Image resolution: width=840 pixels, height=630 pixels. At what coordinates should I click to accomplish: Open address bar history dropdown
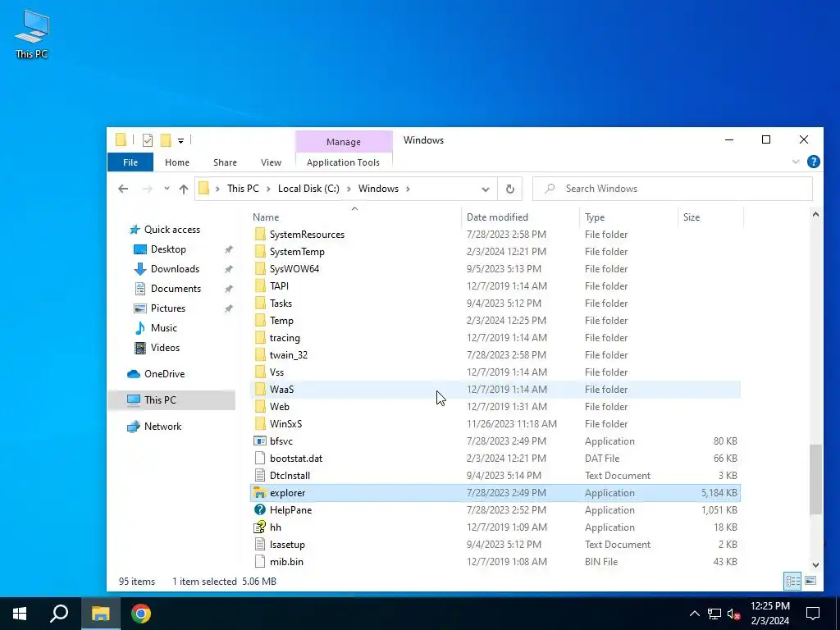[486, 189]
